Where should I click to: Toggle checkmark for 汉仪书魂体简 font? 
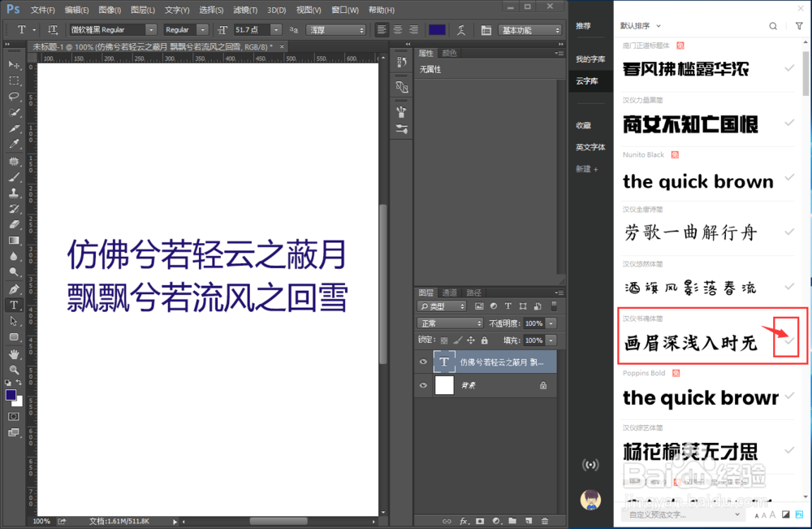789,340
